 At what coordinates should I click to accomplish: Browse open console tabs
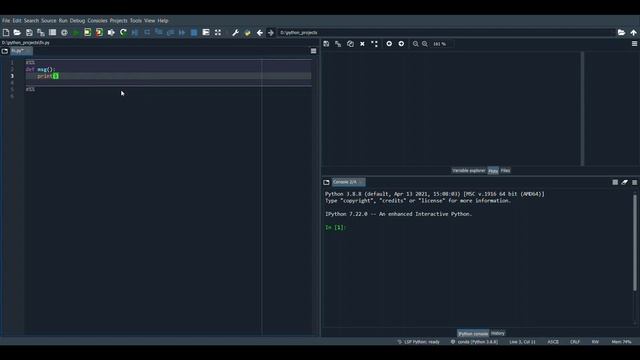coord(326,182)
